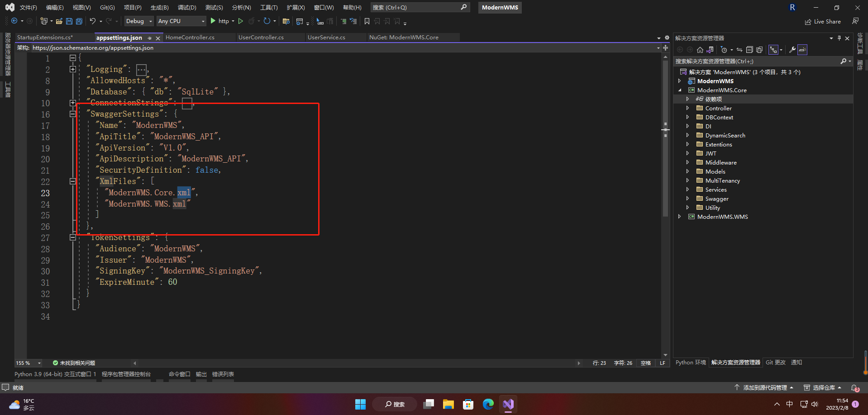Click the Navigate Backward arrow in toolbar
Image resolution: width=868 pixels, height=415 pixels.
click(14, 21)
